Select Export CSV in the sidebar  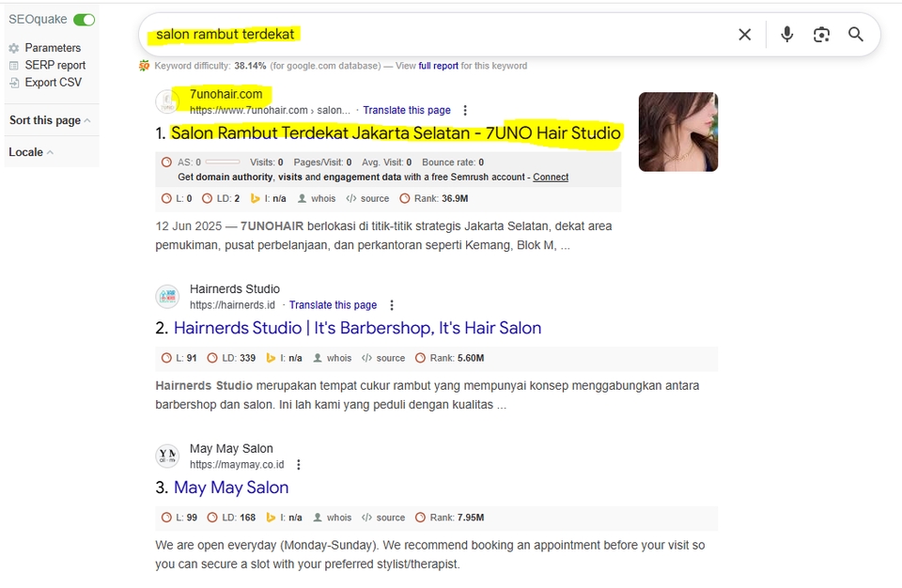click(x=53, y=82)
